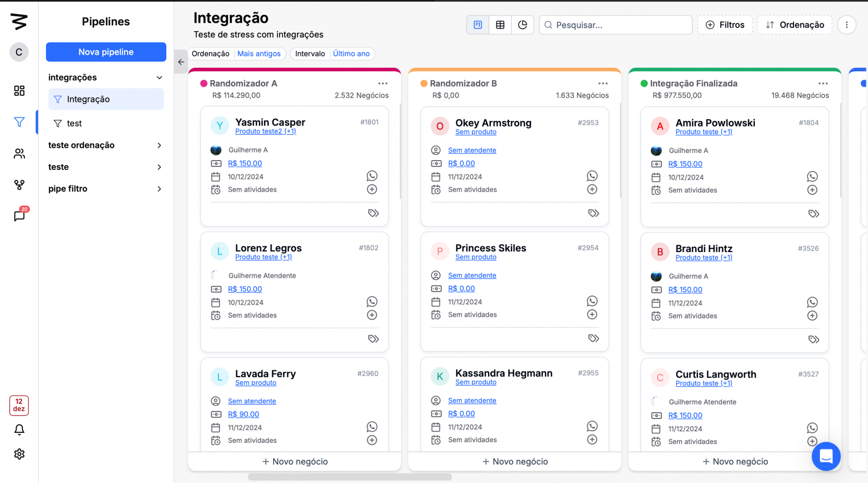
Task: Select the test pipeline item
Action: 74,123
